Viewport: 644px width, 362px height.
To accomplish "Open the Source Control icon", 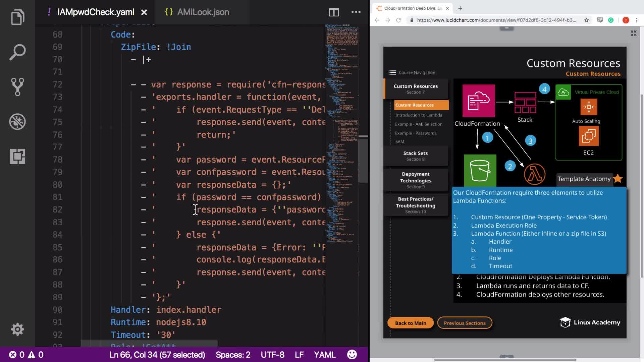I will coord(17,87).
